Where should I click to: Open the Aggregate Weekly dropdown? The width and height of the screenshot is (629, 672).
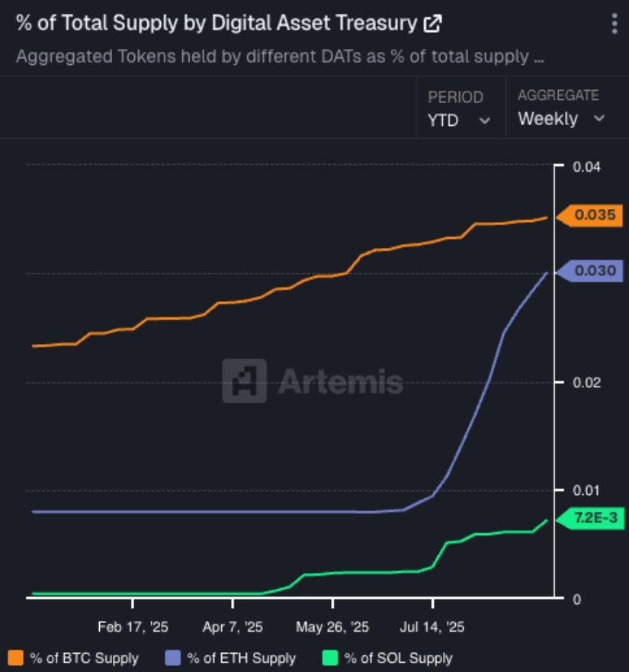pos(561,119)
